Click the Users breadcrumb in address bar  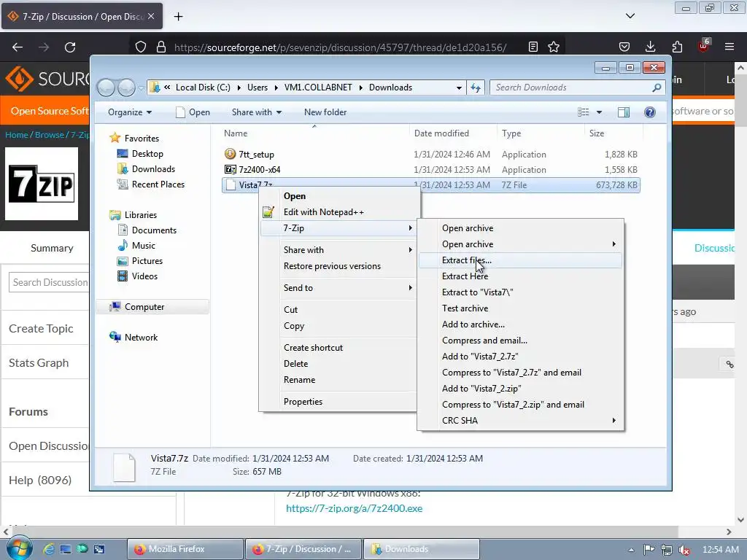pos(258,87)
